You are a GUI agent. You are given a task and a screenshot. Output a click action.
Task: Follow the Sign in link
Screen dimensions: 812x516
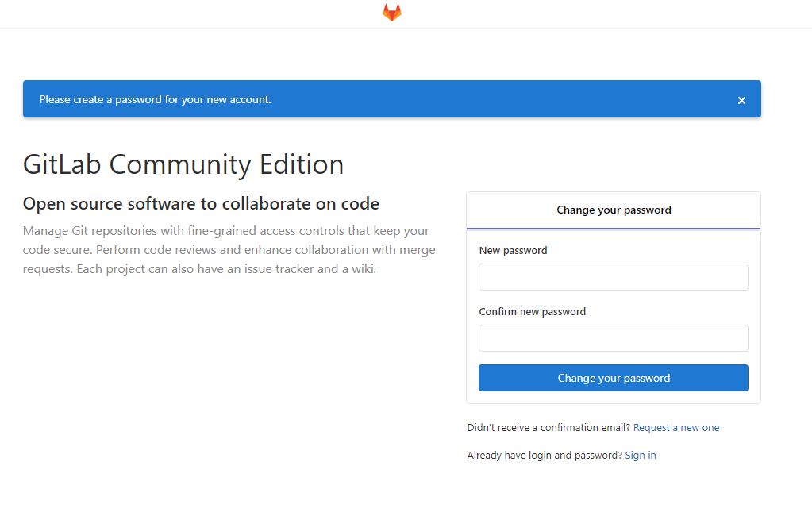click(641, 456)
